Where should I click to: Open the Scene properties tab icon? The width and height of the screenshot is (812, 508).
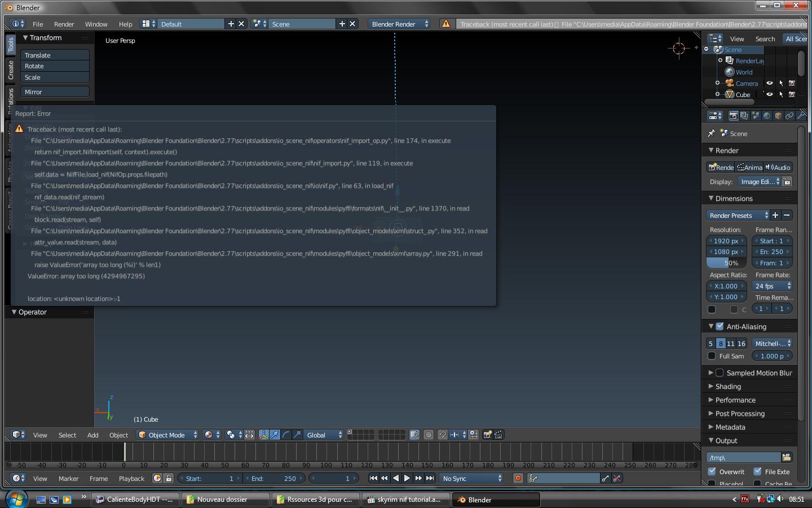pyautogui.click(x=756, y=116)
